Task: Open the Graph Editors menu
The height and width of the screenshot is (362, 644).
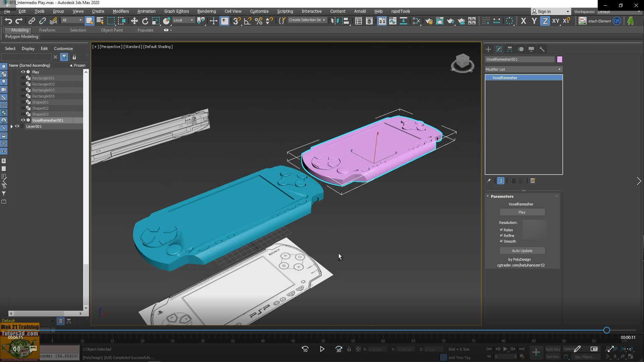Action: tap(176, 11)
